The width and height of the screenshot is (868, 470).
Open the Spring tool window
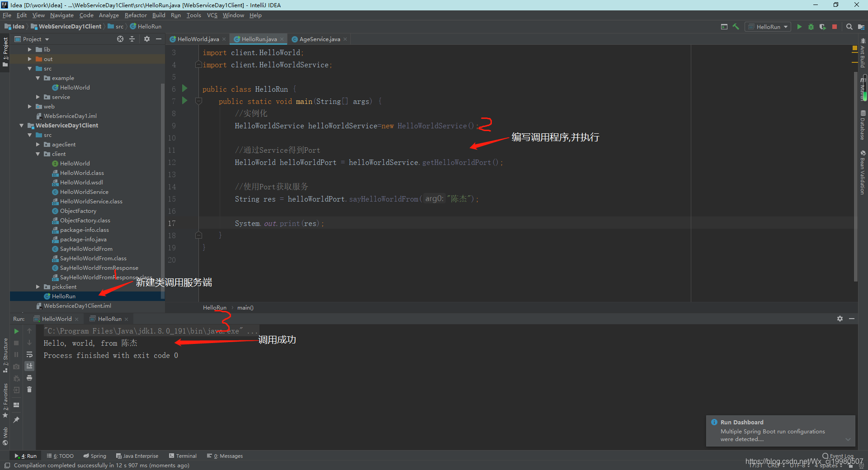click(95, 456)
